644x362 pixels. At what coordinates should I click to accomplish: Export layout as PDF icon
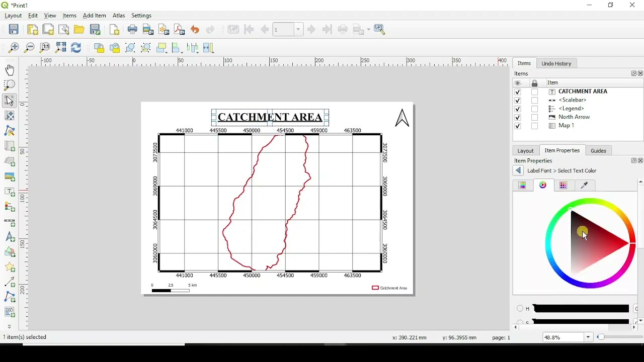(x=179, y=30)
